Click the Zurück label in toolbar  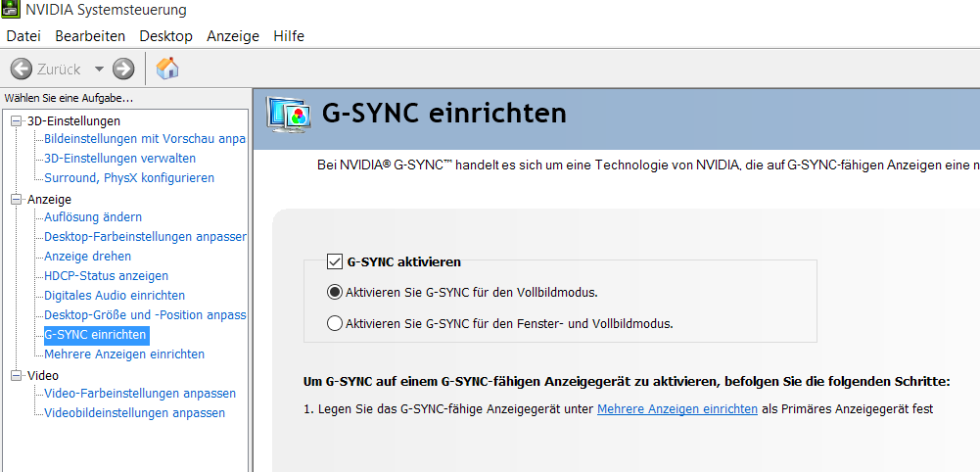point(59,70)
